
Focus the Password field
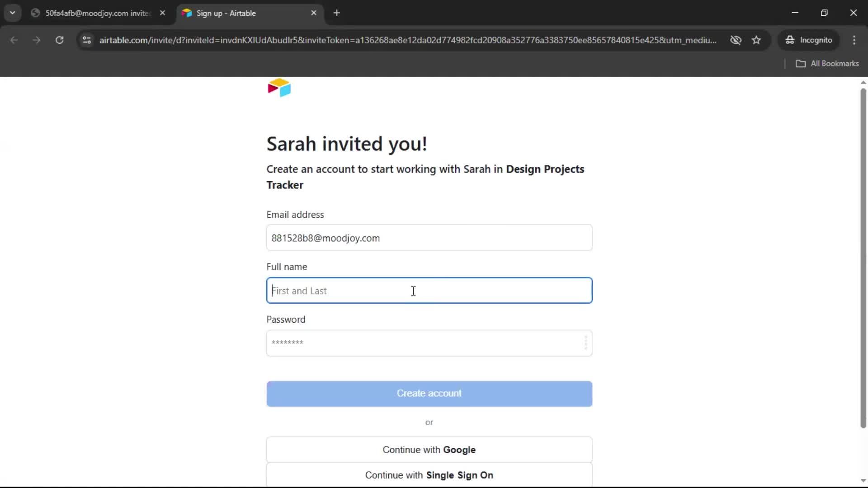(x=429, y=343)
